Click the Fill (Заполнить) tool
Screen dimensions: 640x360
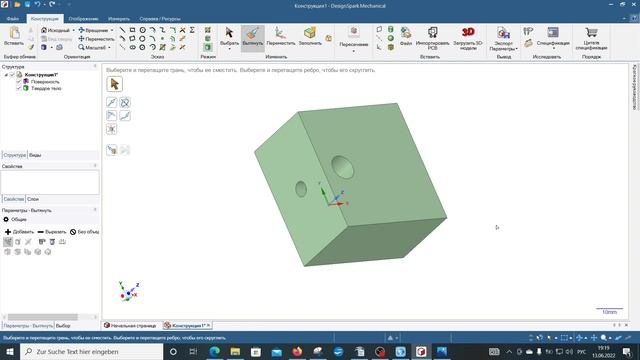pyautogui.click(x=310, y=36)
